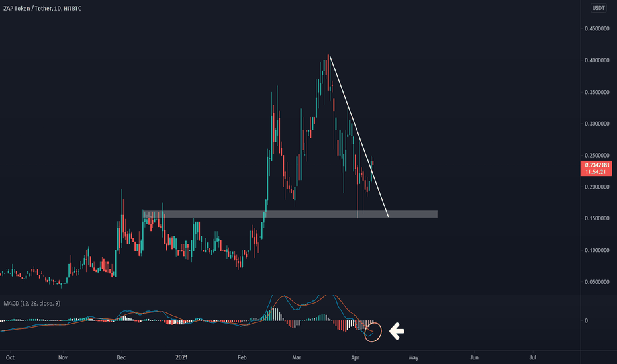
Task: Click the Jun label on time axis
Action: pyautogui.click(x=474, y=357)
